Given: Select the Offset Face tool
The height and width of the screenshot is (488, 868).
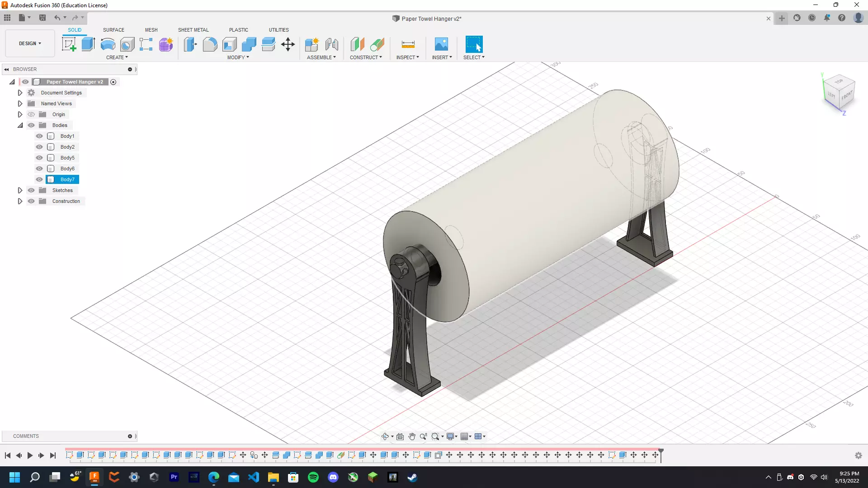Looking at the screenshot, I should (x=268, y=44).
